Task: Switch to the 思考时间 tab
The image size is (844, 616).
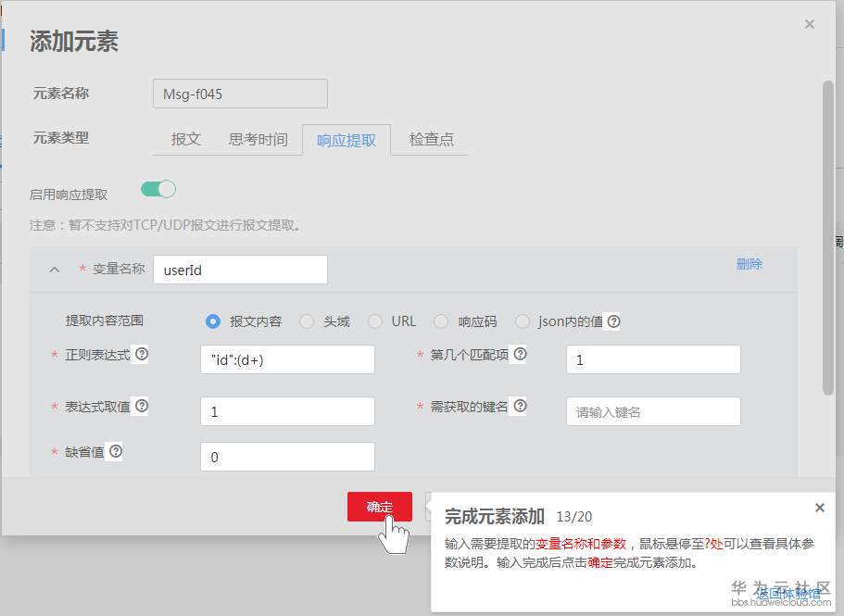Action: 258,139
